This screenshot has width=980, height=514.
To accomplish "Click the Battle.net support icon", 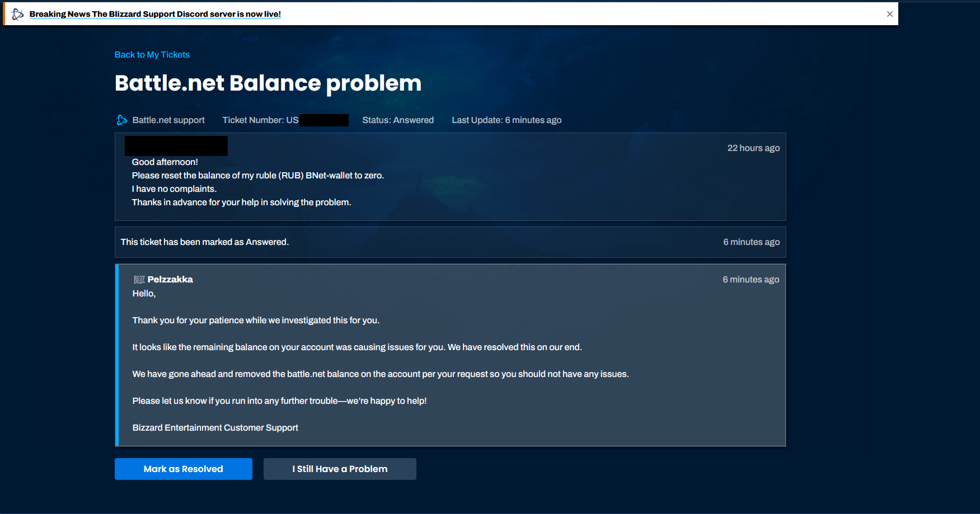I will pyautogui.click(x=121, y=120).
